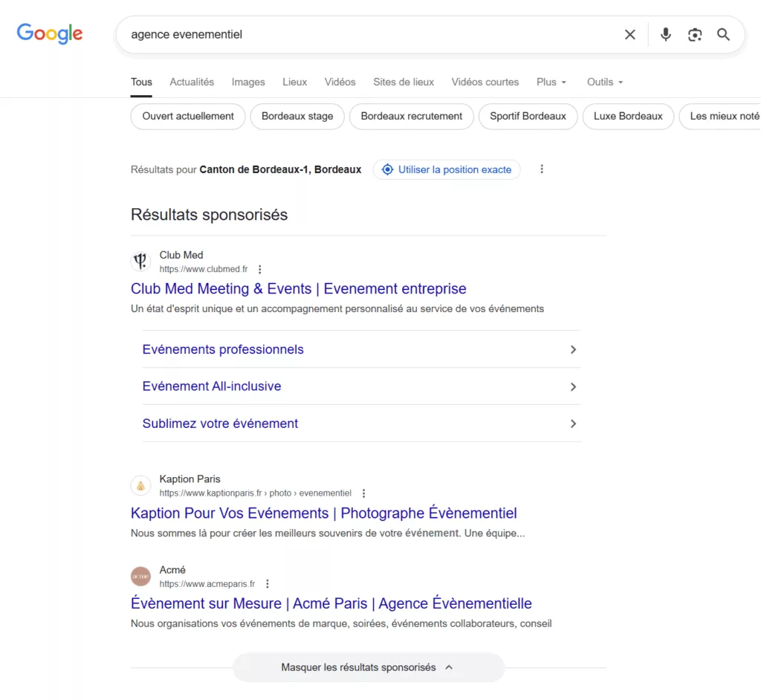This screenshot has width=761, height=700.
Task: Click inside the search input field
Action: (x=334, y=34)
